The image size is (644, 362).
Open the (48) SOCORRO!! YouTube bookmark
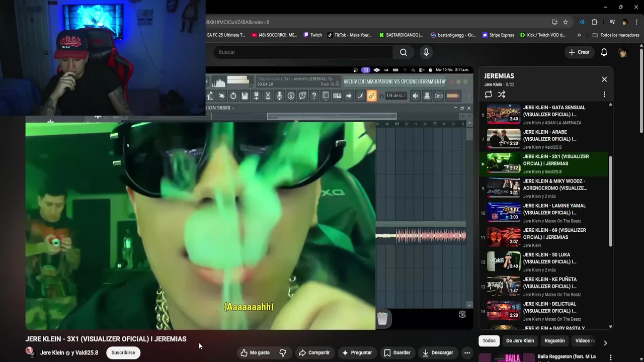(x=274, y=35)
